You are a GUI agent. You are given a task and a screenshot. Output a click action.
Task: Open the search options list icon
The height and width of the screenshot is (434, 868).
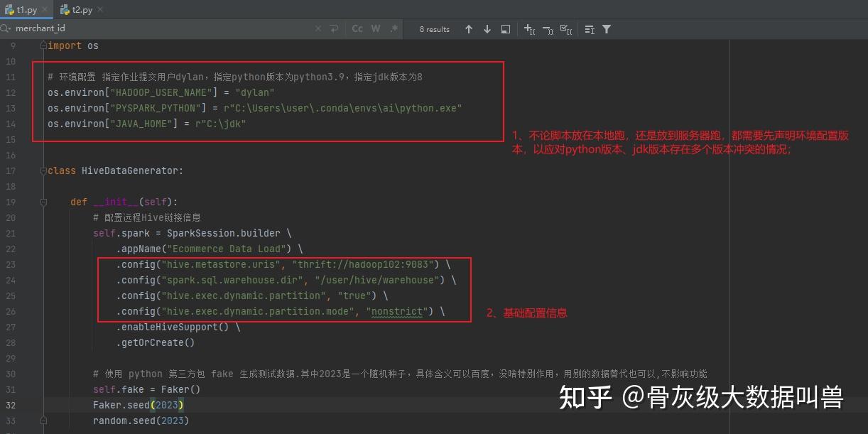[589, 28]
